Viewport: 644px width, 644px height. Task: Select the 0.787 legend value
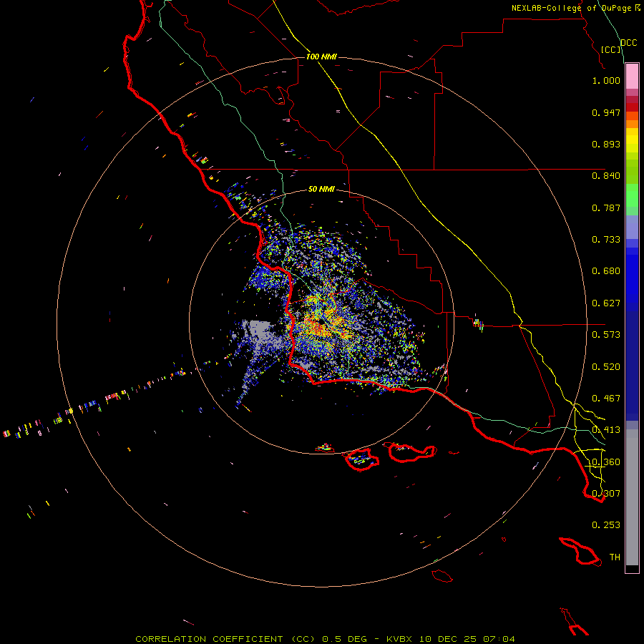pos(606,208)
